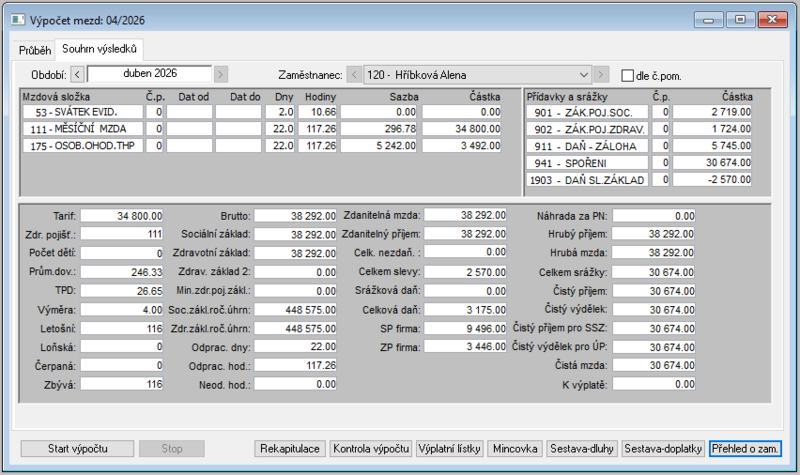The height and width of the screenshot is (475, 800).
Task: Select the 911 - DAŇ - ZÁLOHA row
Action: click(639, 145)
